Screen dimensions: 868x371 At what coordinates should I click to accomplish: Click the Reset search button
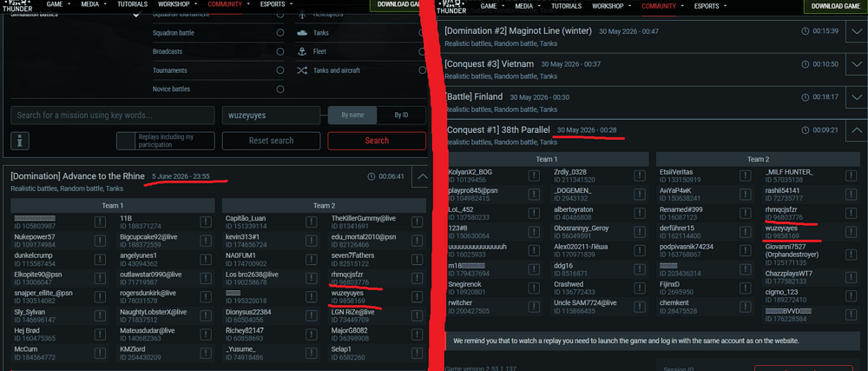271,141
